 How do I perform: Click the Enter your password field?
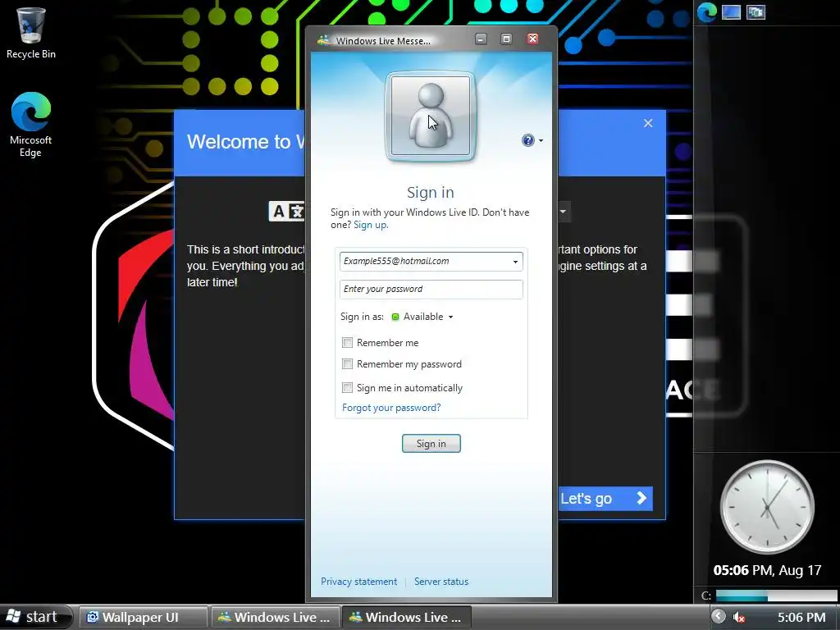pyautogui.click(x=431, y=290)
